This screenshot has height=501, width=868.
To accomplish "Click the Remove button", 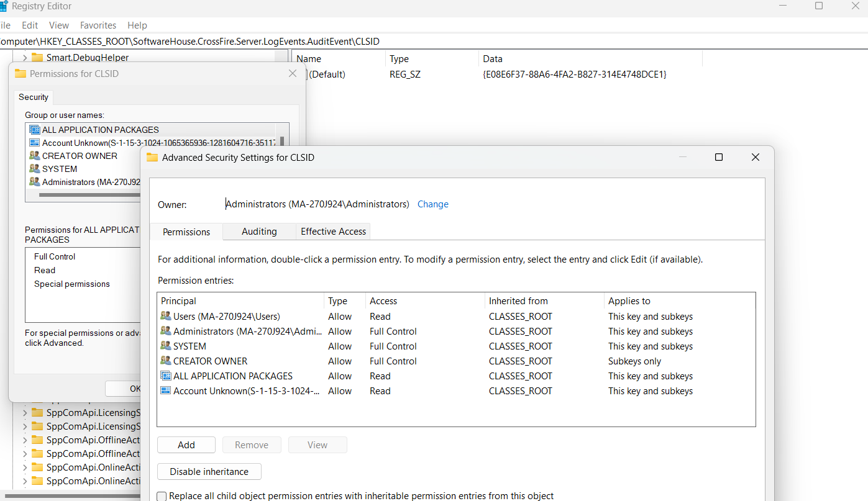I will (x=252, y=445).
